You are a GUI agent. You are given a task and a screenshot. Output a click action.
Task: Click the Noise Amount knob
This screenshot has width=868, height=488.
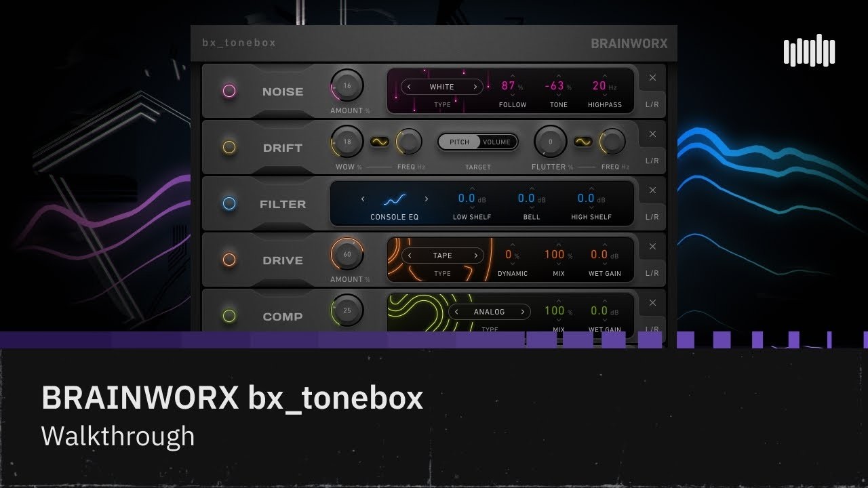[x=347, y=86]
